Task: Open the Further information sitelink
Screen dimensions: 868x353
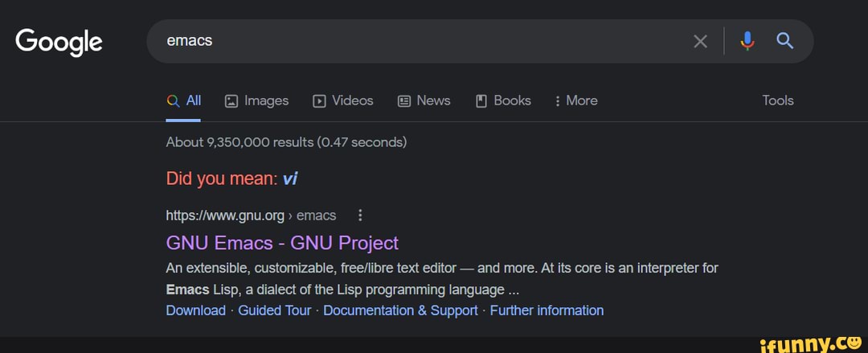Action: [547, 310]
